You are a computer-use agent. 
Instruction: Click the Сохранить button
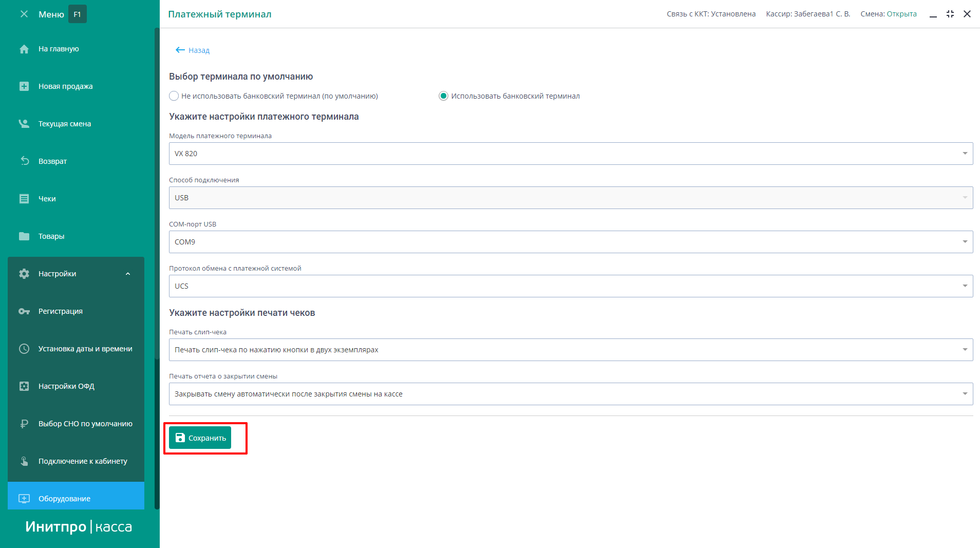point(200,438)
